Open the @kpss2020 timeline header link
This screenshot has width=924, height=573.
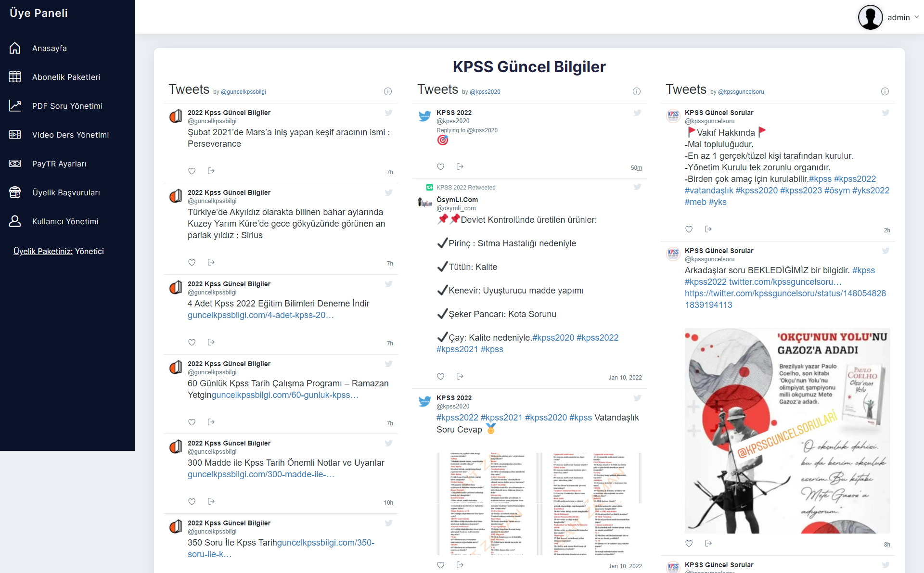coord(485,92)
